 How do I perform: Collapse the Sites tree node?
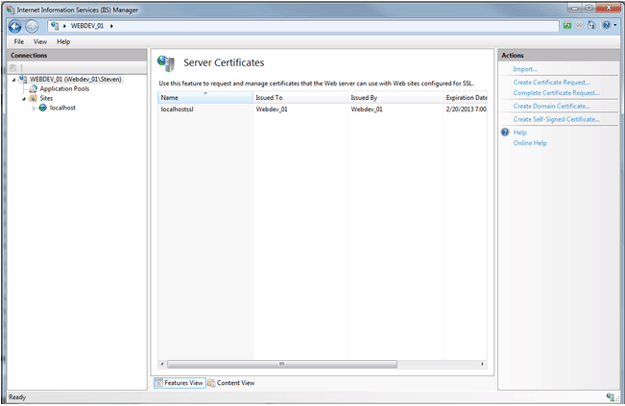click(24, 99)
